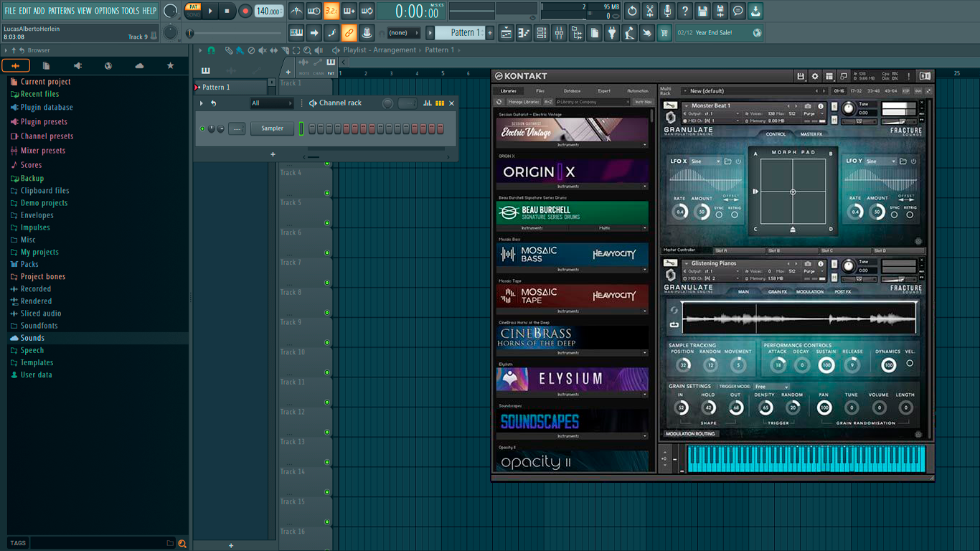Click the Sustain knob in Performance Controls

pos(826,364)
